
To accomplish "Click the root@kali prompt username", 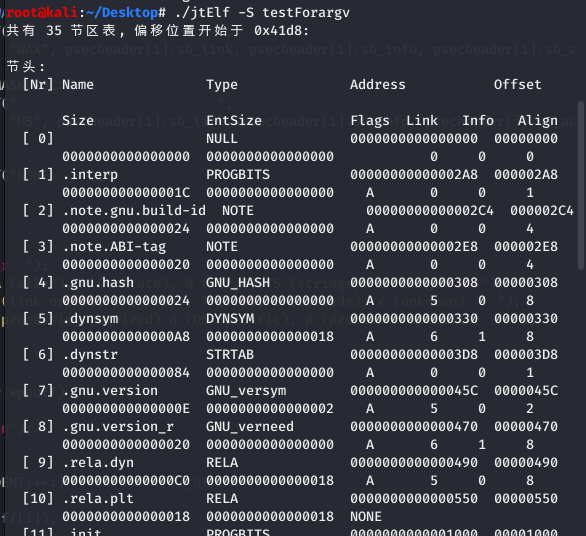I will [42, 13].
